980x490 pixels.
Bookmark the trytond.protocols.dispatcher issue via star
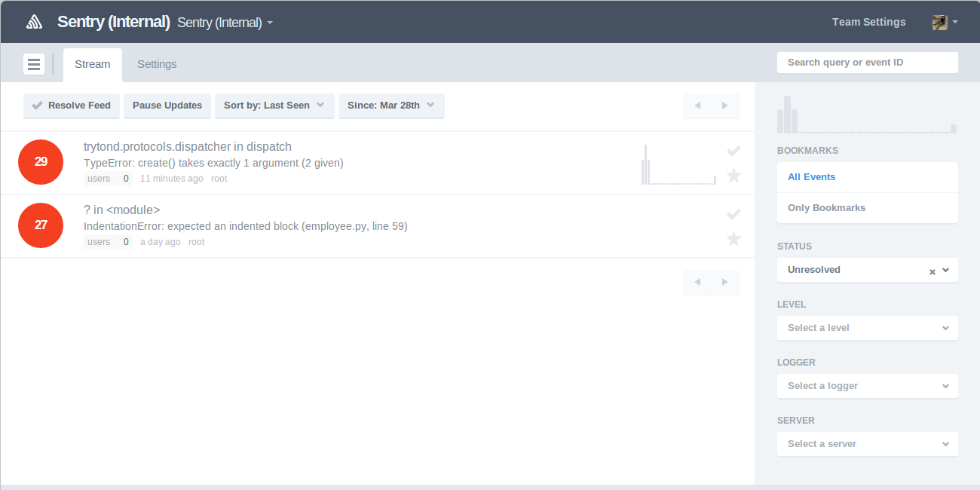click(733, 175)
